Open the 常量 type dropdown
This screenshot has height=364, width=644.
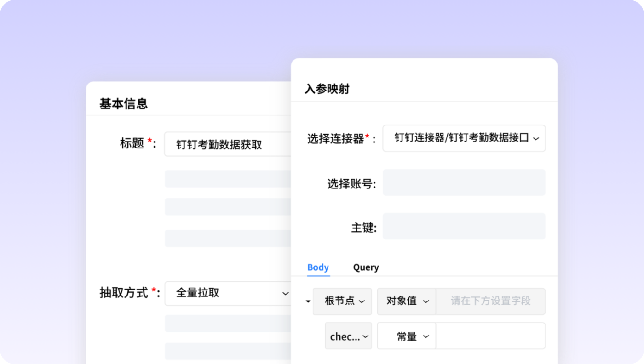pyautogui.click(x=407, y=336)
